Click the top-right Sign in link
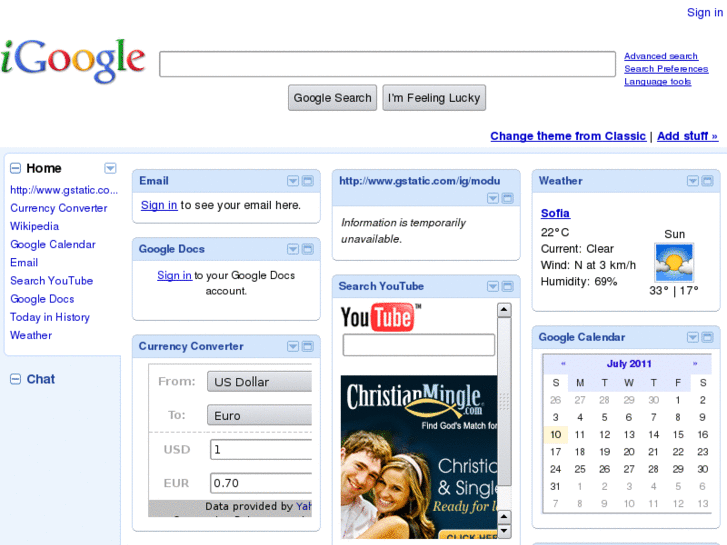This screenshot has width=727, height=545. [705, 13]
